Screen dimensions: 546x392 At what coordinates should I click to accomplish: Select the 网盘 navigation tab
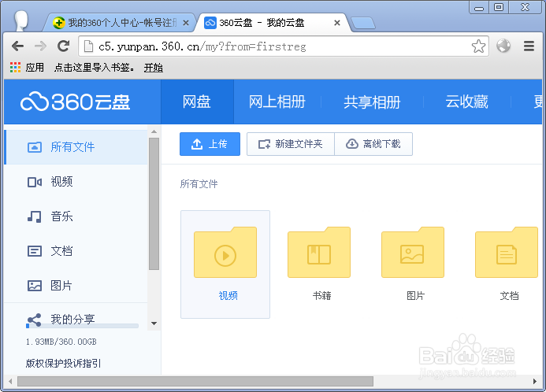(197, 102)
